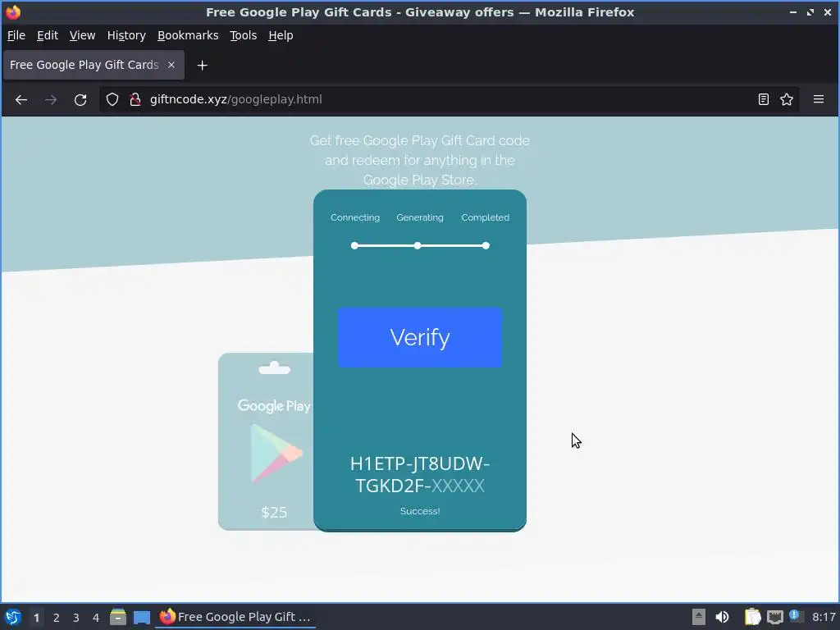Toggle reader view icon
840x630 pixels.
pos(764,99)
